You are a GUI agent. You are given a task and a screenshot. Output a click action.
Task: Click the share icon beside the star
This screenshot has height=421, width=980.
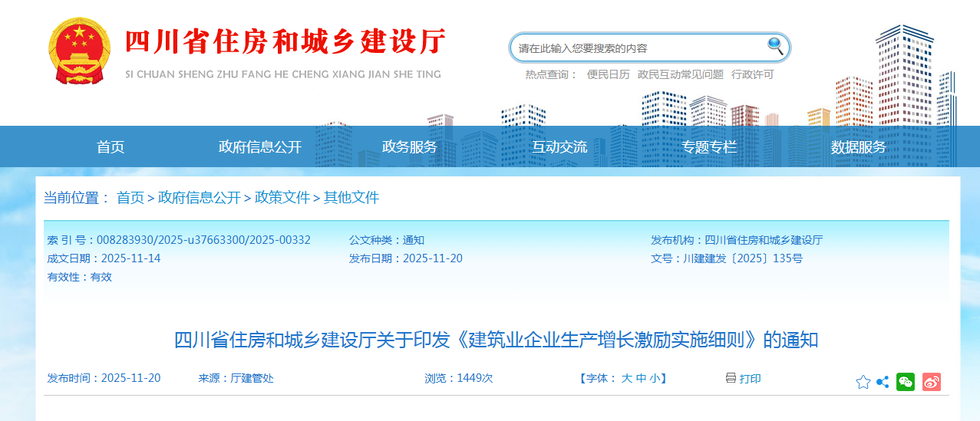[883, 382]
